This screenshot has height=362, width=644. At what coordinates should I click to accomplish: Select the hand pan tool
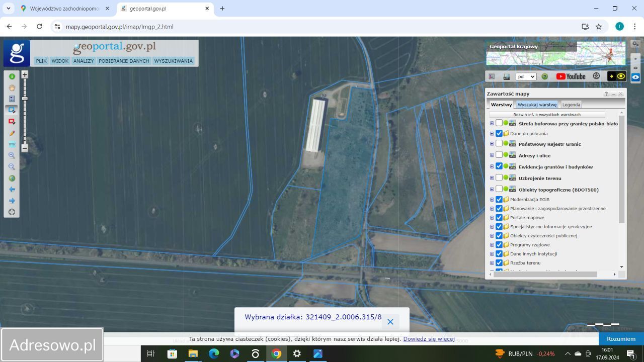click(12, 87)
